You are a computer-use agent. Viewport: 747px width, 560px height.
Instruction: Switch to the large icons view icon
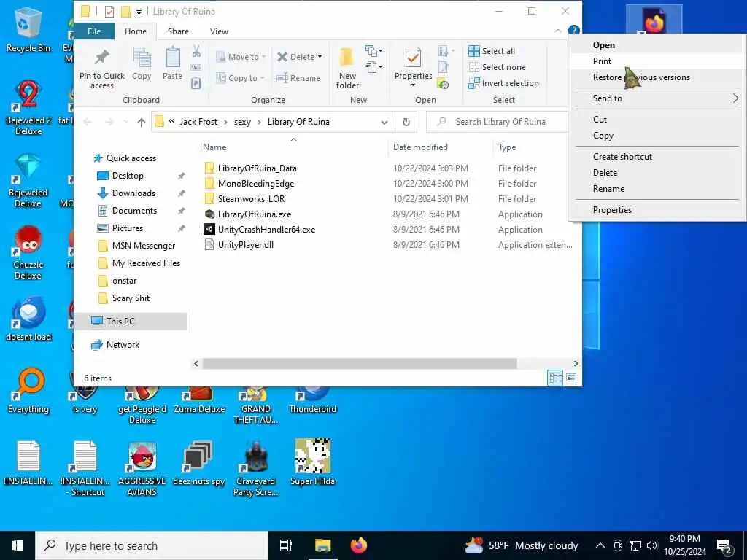point(570,378)
